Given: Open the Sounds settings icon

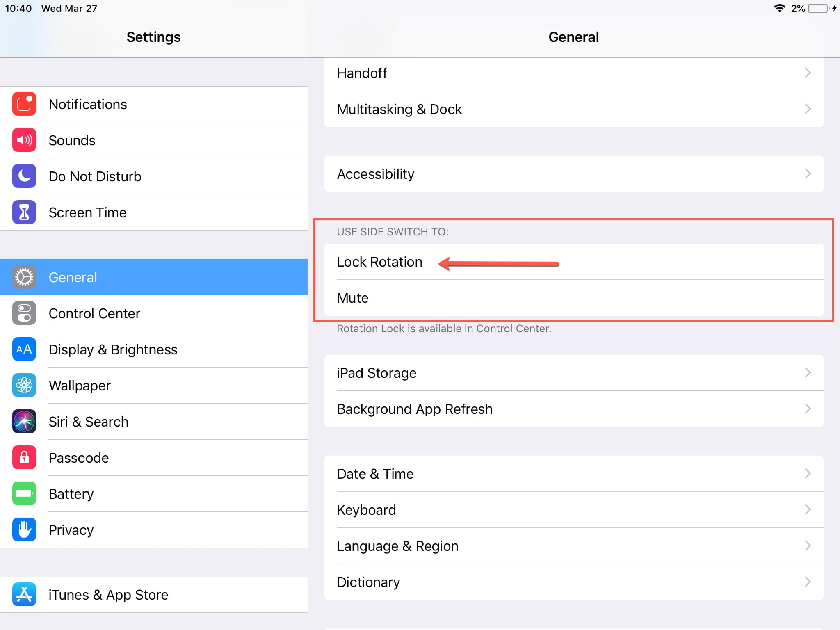Looking at the screenshot, I should tap(25, 140).
